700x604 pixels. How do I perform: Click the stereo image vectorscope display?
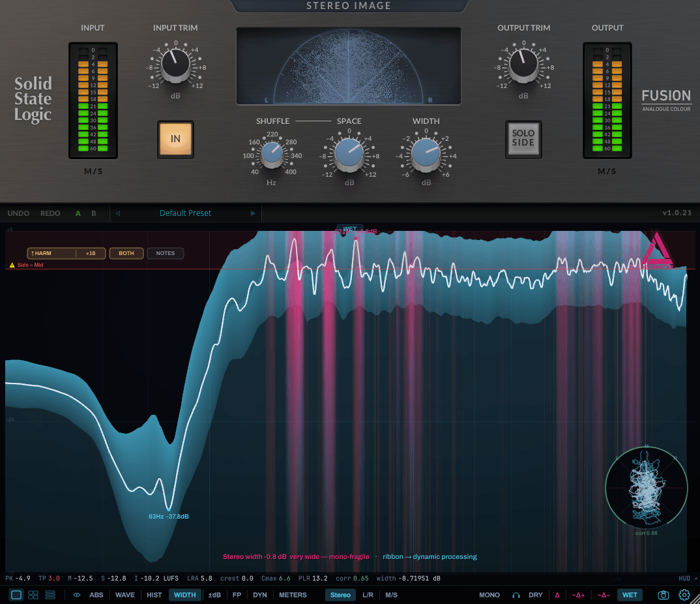click(348, 66)
